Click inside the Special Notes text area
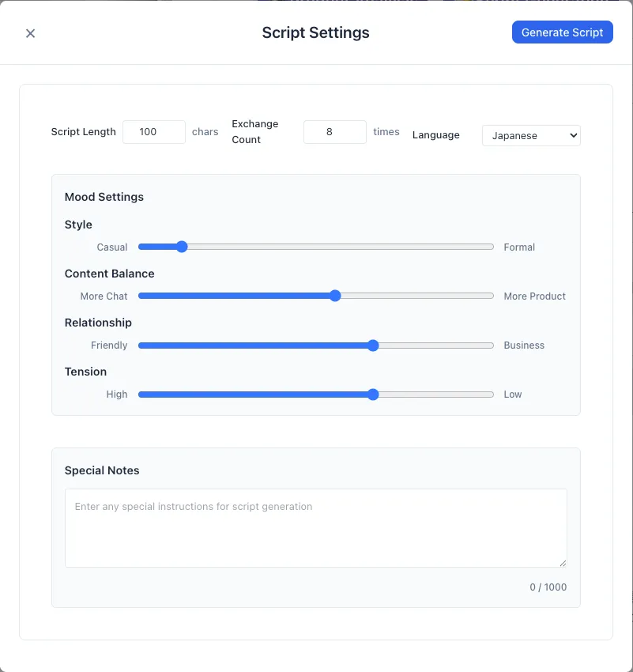 (315, 527)
